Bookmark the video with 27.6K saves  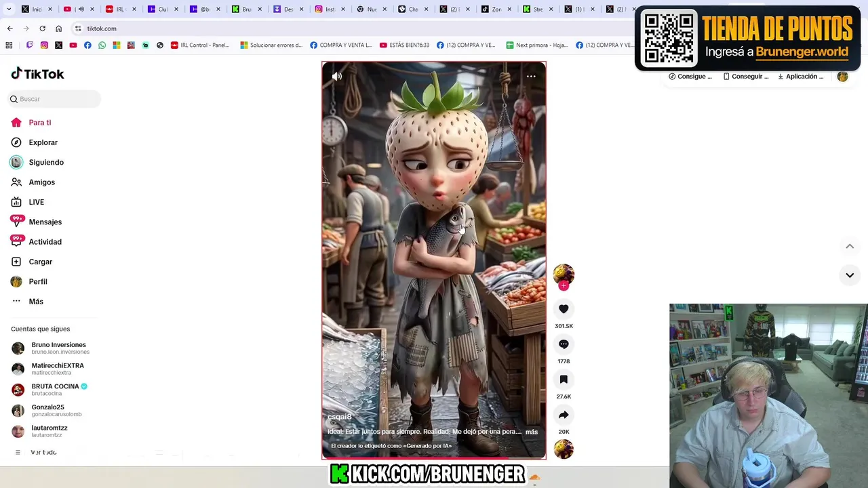(564, 380)
